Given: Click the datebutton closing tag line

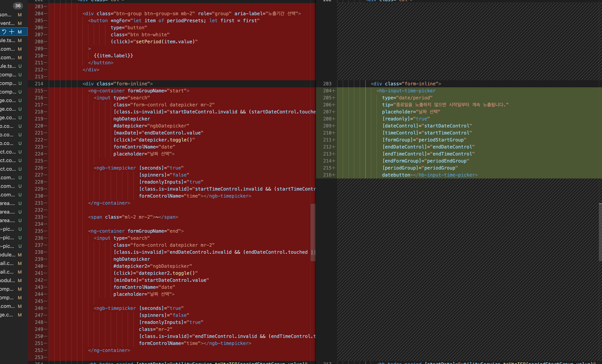Looking at the screenshot, I should coord(430,175).
